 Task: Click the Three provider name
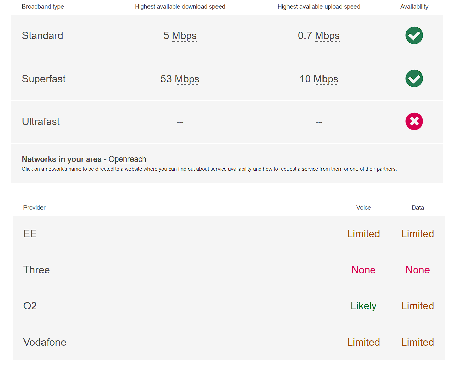point(36,270)
